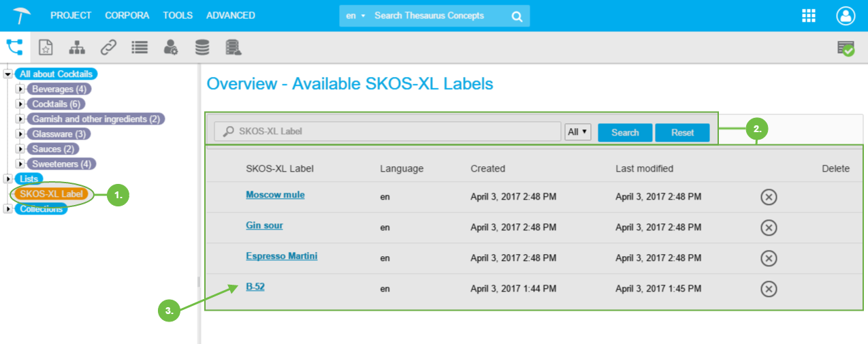Open the user settings gear icon

pyautogui.click(x=171, y=47)
